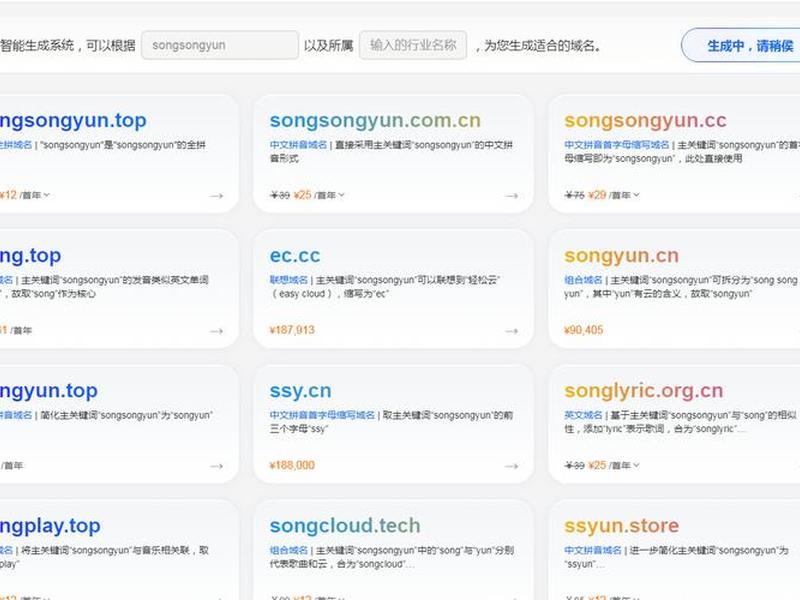800x600 pixels.
Task: Click the English domain tag on songlyric.org.cn card
Action: coord(583,415)
